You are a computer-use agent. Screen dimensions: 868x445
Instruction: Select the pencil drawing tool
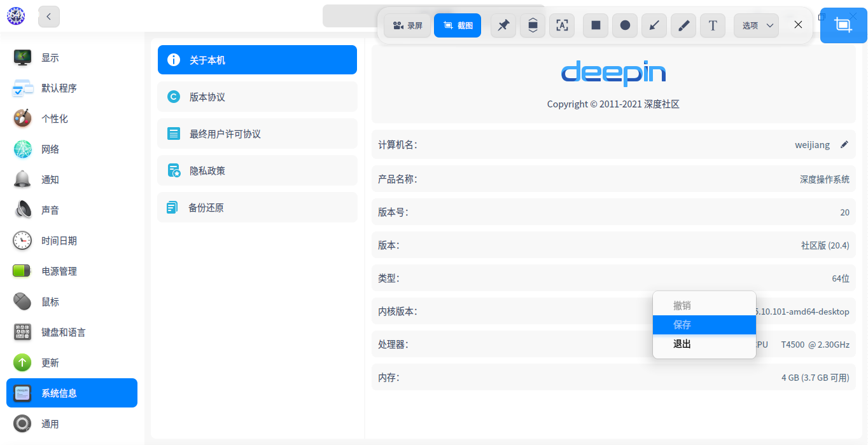click(683, 25)
